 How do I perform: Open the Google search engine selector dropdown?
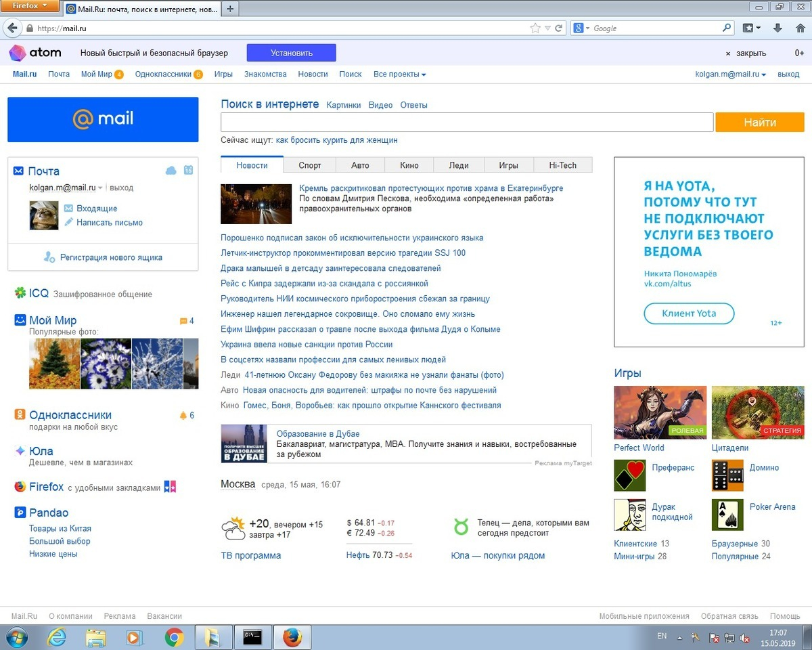pyautogui.click(x=581, y=28)
